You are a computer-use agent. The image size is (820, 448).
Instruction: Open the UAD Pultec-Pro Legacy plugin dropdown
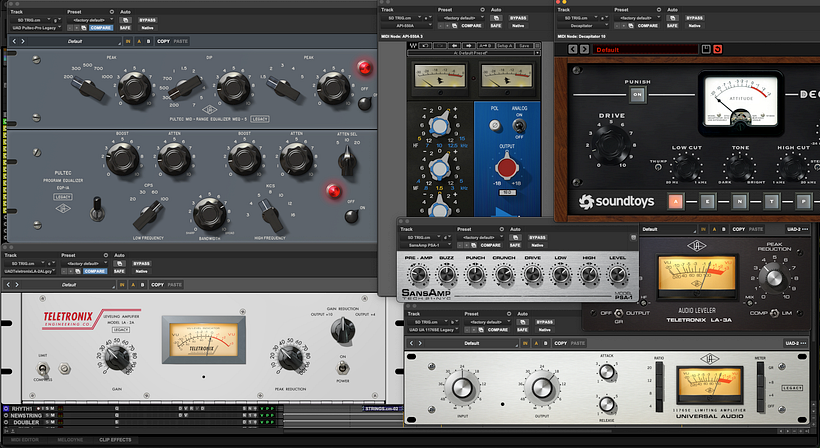coord(36,27)
